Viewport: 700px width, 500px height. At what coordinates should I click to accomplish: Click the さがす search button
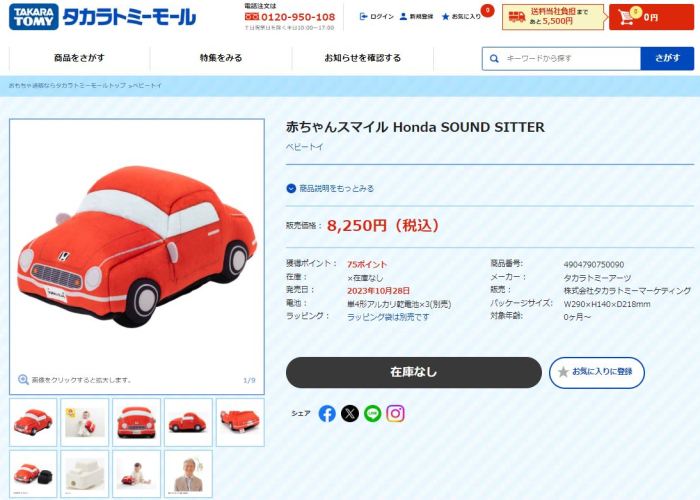667,58
